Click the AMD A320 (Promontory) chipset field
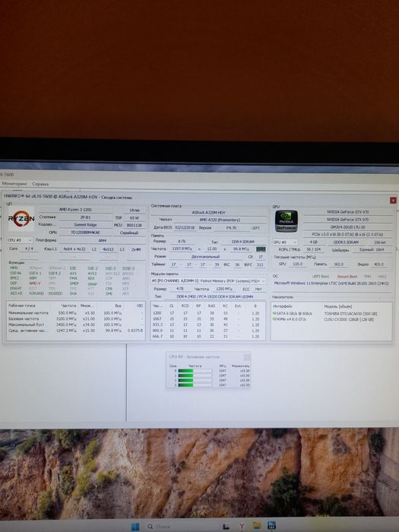 click(x=220, y=220)
